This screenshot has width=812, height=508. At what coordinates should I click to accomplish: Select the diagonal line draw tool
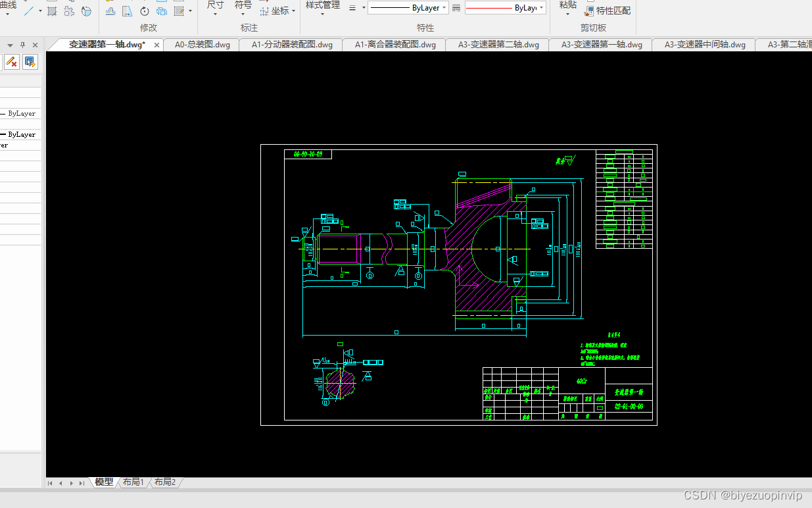(30, 11)
